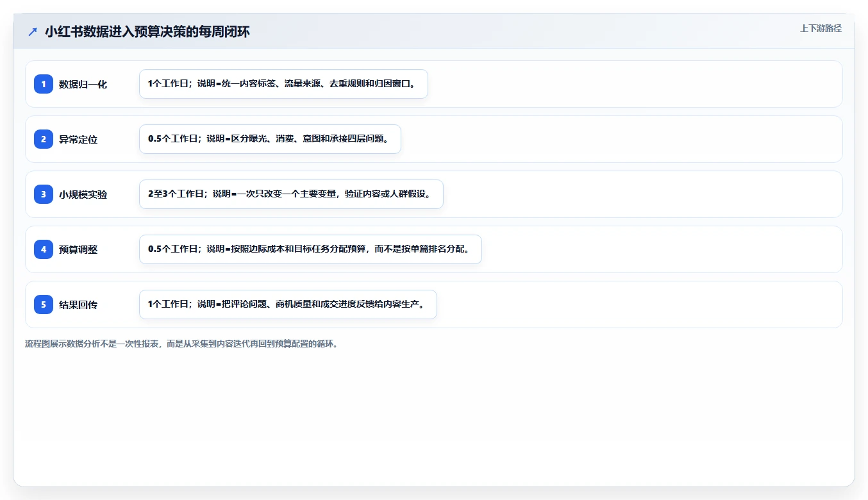
Task: Select the 结果回传 step label
Action: pos(78,304)
